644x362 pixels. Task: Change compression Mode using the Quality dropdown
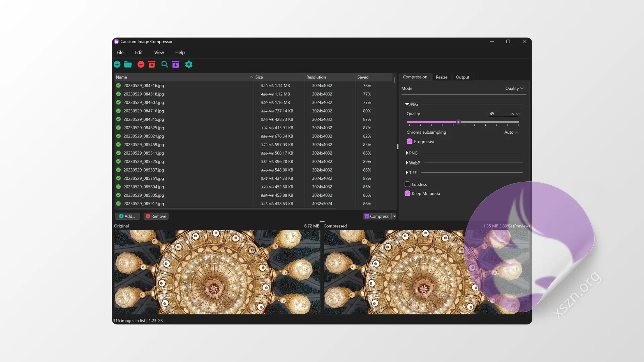514,88
